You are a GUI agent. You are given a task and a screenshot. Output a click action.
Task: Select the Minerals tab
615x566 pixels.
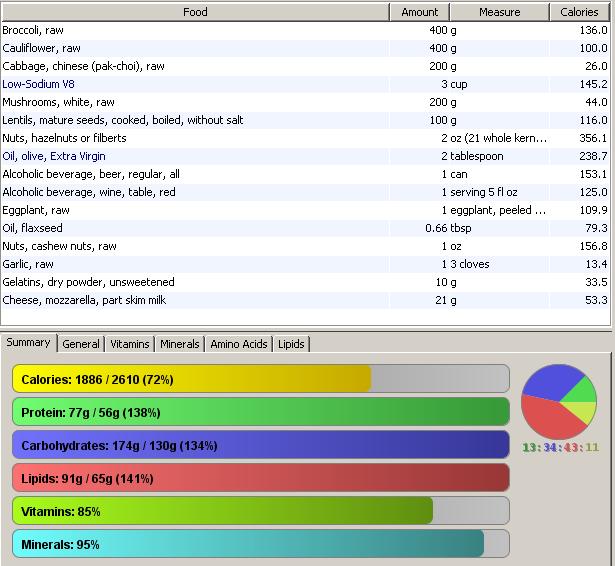click(180, 344)
